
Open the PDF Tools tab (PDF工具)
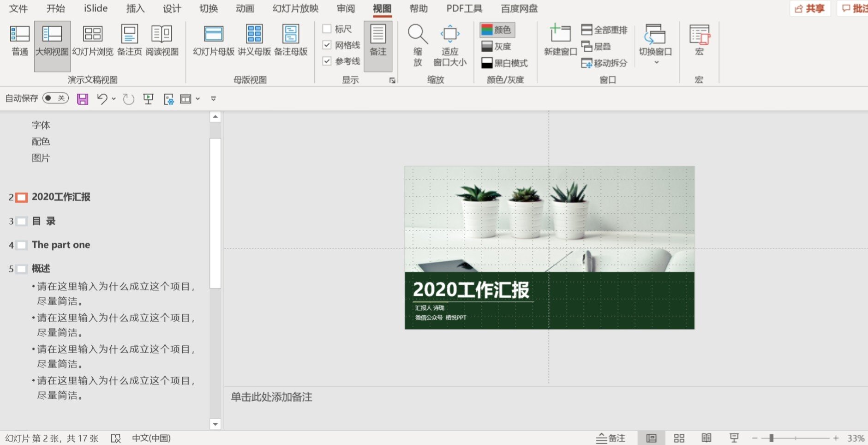[x=464, y=8]
